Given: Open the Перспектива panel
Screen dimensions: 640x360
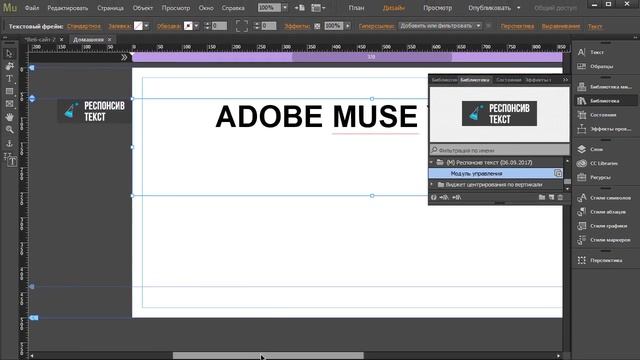Looking at the screenshot, I should (600, 260).
